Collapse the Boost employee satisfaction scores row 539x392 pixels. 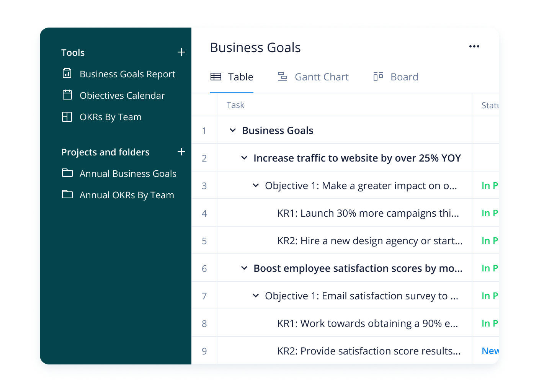pos(244,268)
